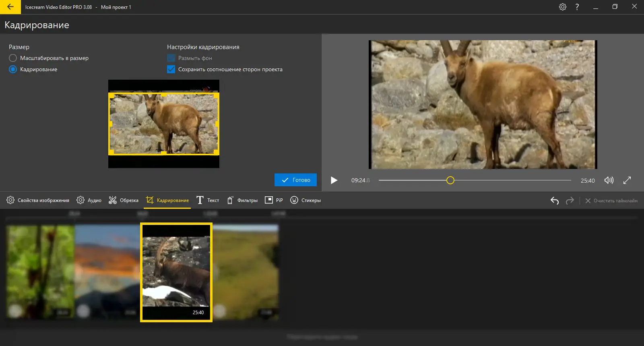The height and width of the screenshot is (346, 644).
Task: Select the Масштабировать в размер option
Action: [13, 58]
